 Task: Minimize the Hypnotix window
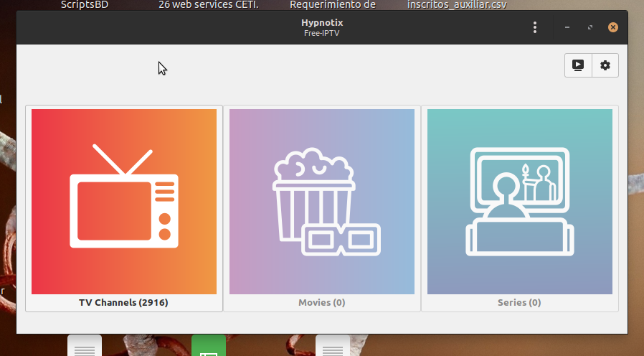pos(567,27)
